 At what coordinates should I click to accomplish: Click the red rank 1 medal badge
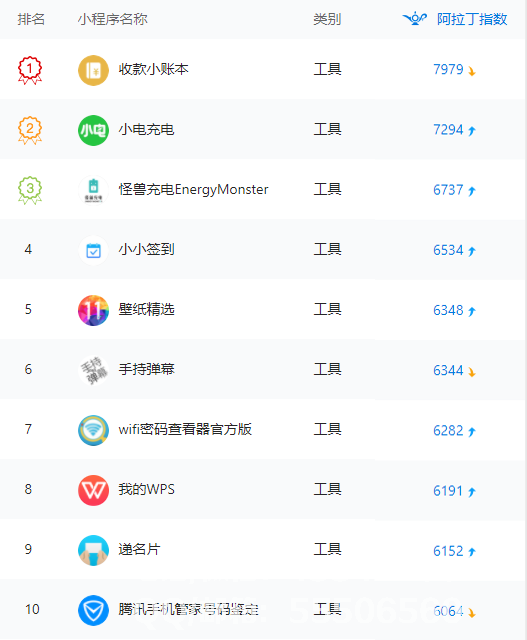[30, 70]
